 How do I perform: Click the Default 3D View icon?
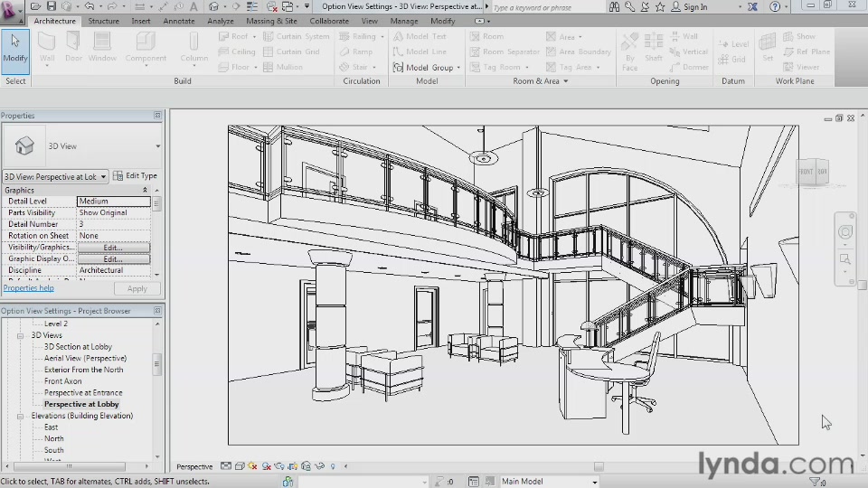(213, 6)
